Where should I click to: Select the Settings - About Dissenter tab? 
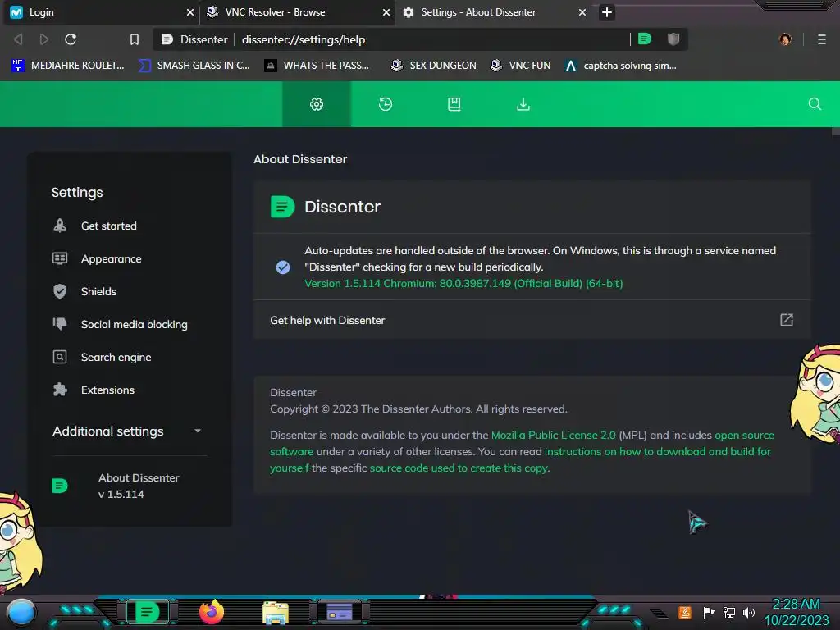click(493, 11)
